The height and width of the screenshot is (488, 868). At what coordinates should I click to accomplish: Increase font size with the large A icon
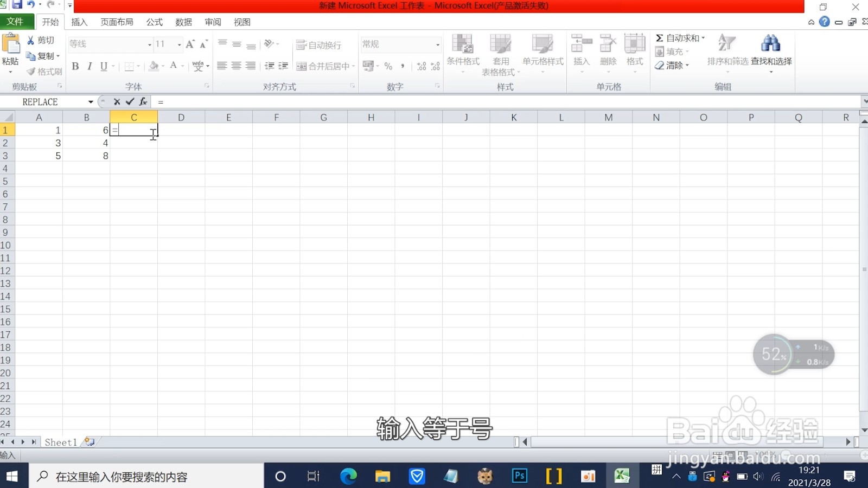(x=190, y=44)
